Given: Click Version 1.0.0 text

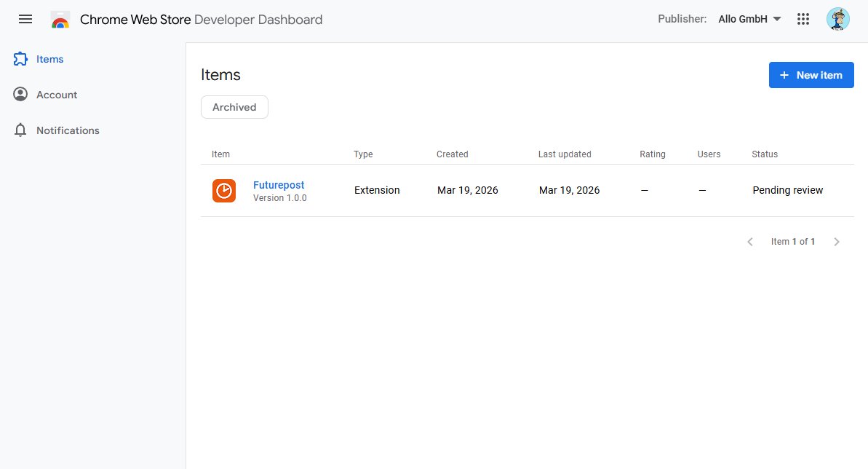Looking at the screenshot, I should 280,198.
